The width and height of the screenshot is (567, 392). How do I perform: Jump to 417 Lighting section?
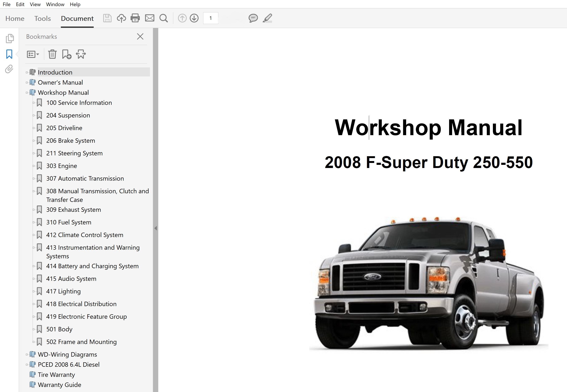(x=63, y=291)
